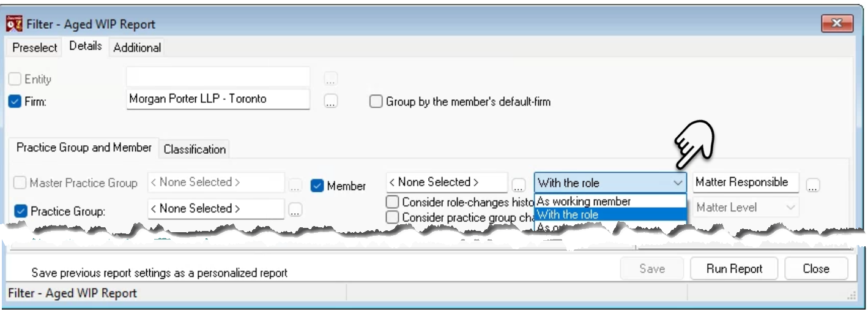Collapse the 'With the role' combo box arrow
This screenshot has height=310, width=868.
point(678,183)
